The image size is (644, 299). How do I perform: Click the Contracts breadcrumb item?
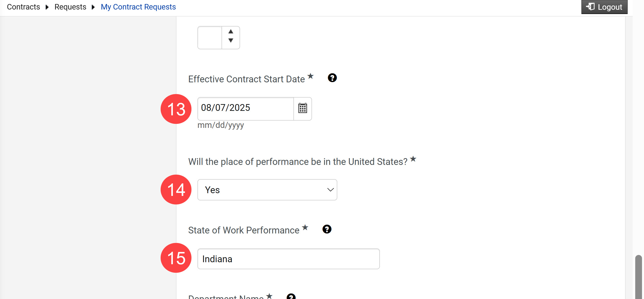(23, 7)
